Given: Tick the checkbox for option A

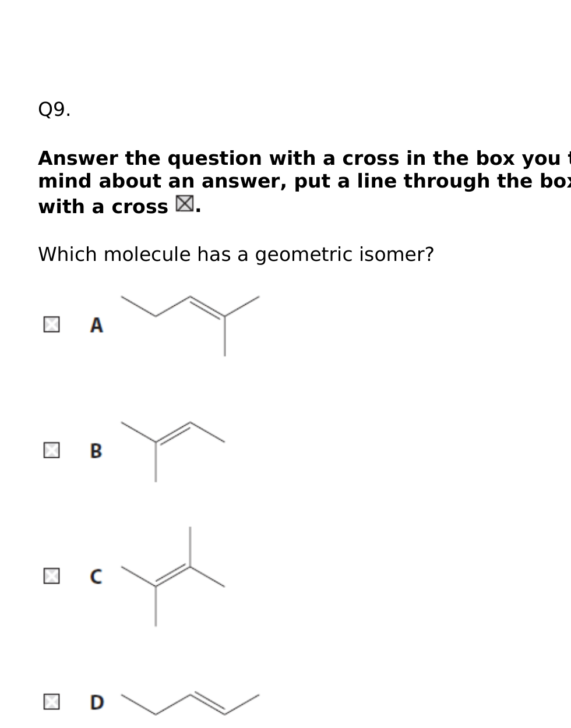Looking at the screenshot, I should tap(51, 324).
